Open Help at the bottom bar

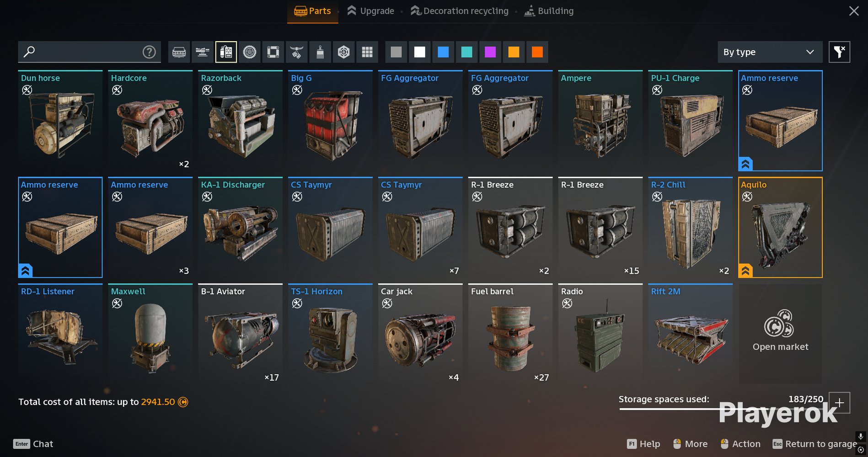643,444
